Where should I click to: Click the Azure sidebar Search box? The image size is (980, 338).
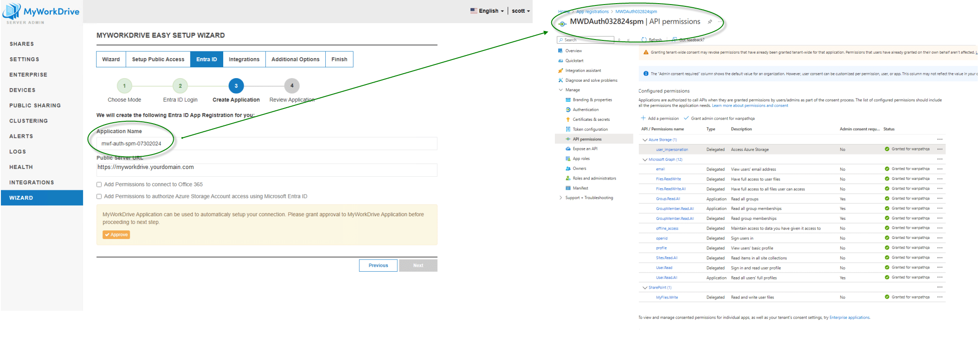586,40
